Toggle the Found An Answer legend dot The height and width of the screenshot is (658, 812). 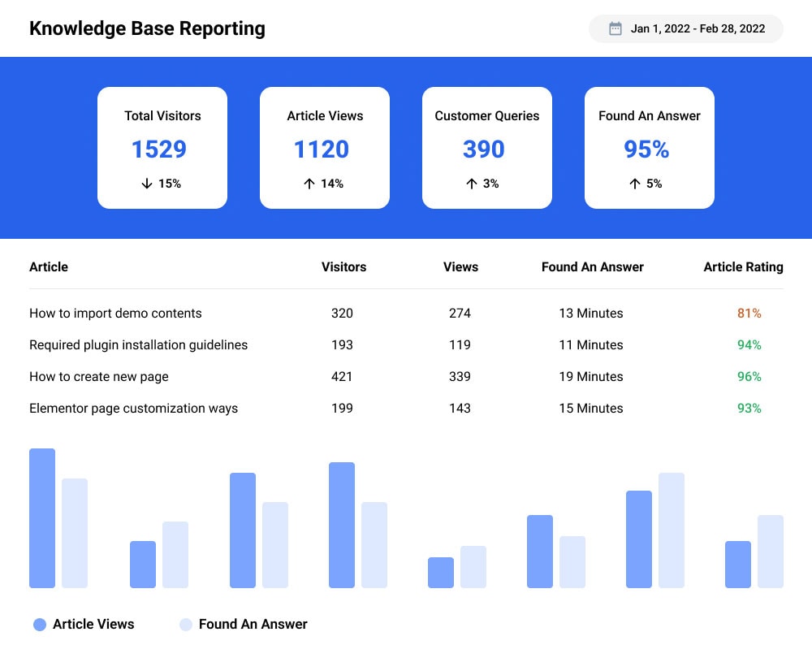(186, 625)
